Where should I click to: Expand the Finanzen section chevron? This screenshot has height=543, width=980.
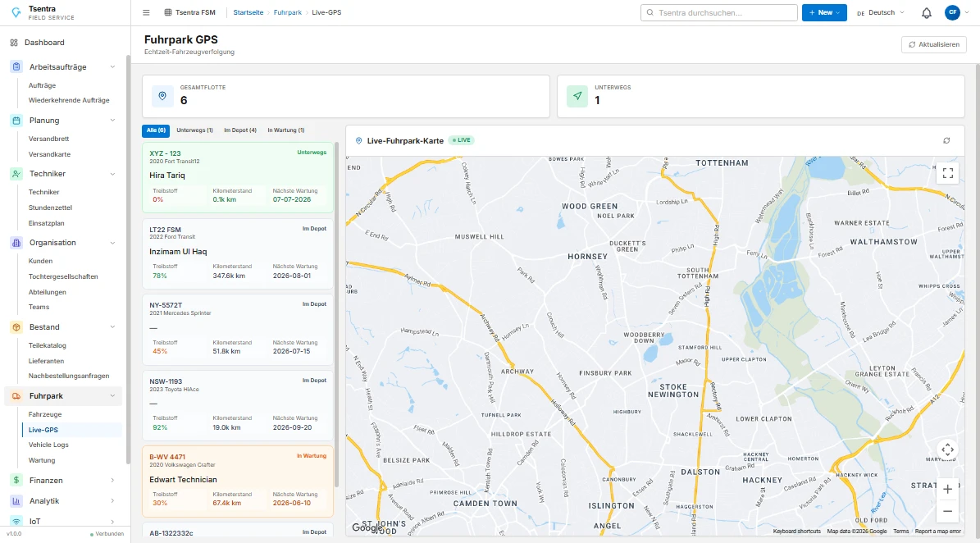click(112, 481)
